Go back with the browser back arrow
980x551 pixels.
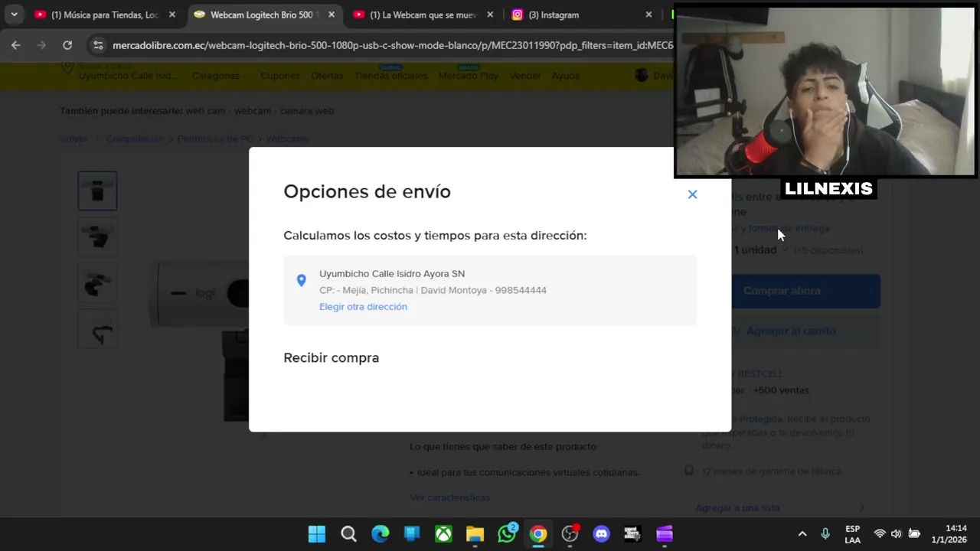(16, 45)
